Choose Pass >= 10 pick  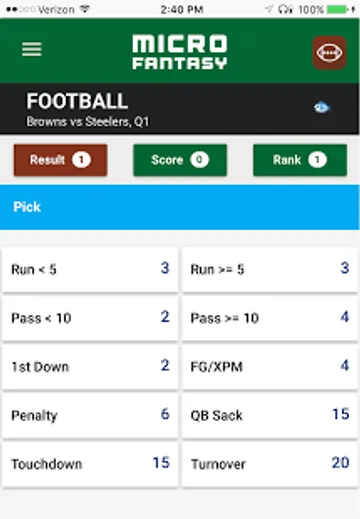pyautogui.click(x=270, y=318)
